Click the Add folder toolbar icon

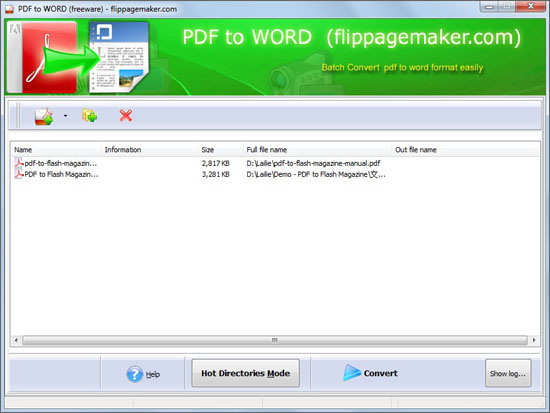89,115
